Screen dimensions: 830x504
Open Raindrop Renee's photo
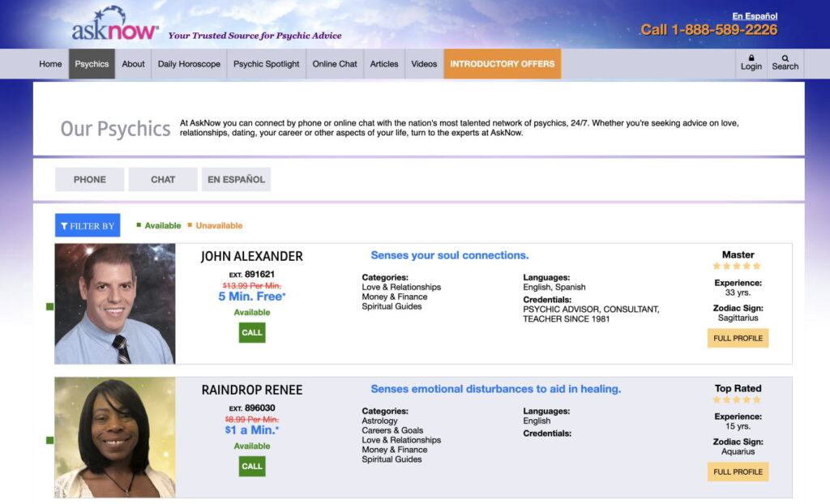pyautogui.click(x=115, y=438)
